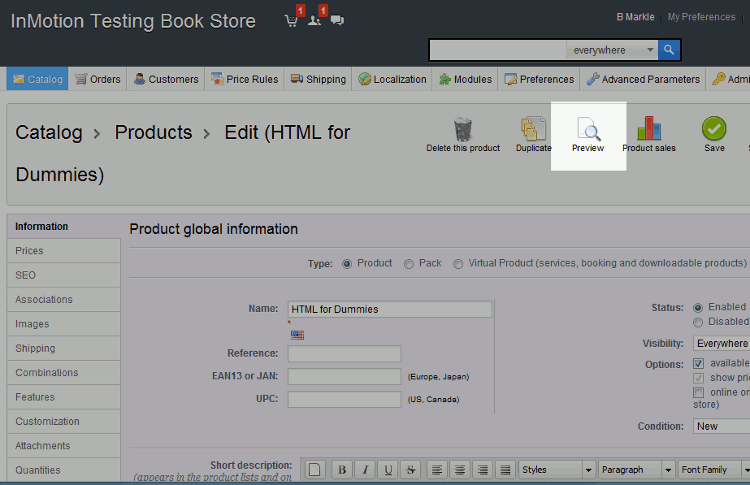Viewport: 750px width, 485px height.
Task: Open the Condition dropdown showing New
Action: click(x=721, y=426)
